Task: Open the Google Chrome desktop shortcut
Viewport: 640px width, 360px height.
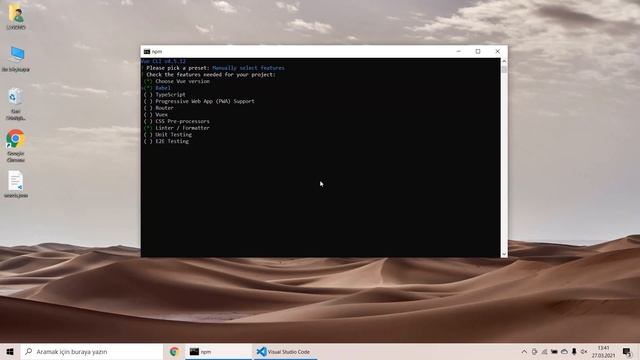Action: point(16,146)
